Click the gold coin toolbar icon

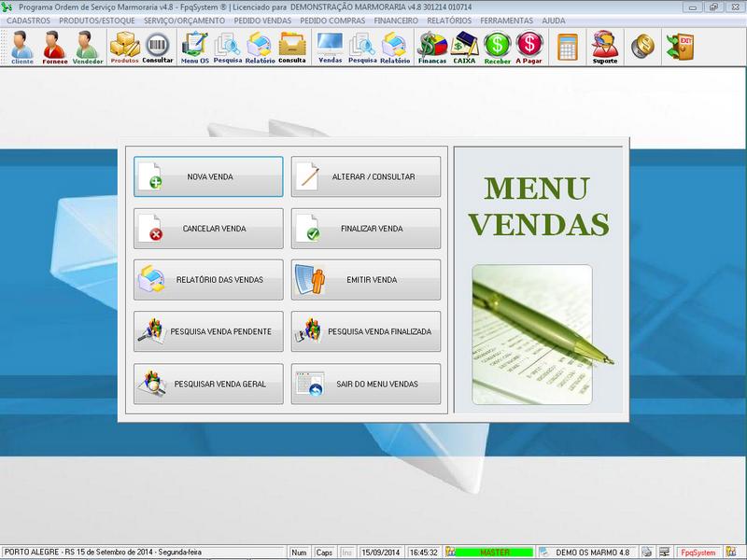click(642, 47)
